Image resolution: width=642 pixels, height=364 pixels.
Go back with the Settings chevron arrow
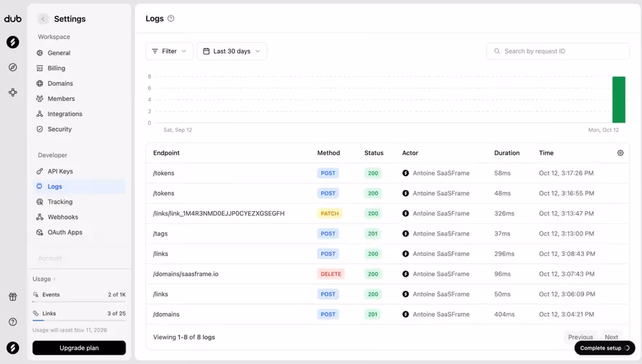[x=43, y=19]
